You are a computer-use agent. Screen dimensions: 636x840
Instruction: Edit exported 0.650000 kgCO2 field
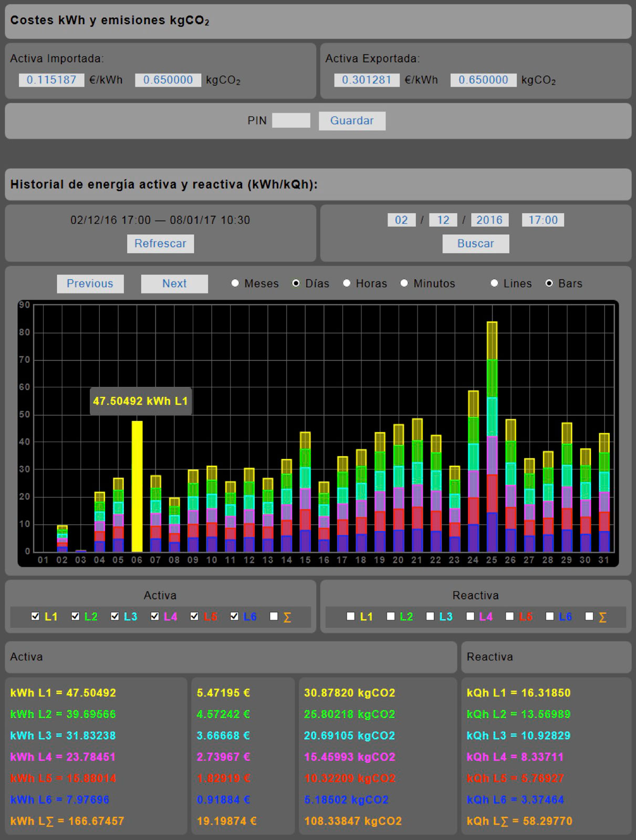(483, 80)
